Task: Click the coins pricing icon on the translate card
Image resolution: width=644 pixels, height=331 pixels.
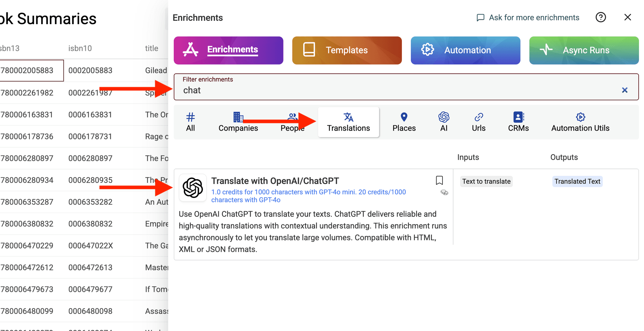Action: click(444, 193)
